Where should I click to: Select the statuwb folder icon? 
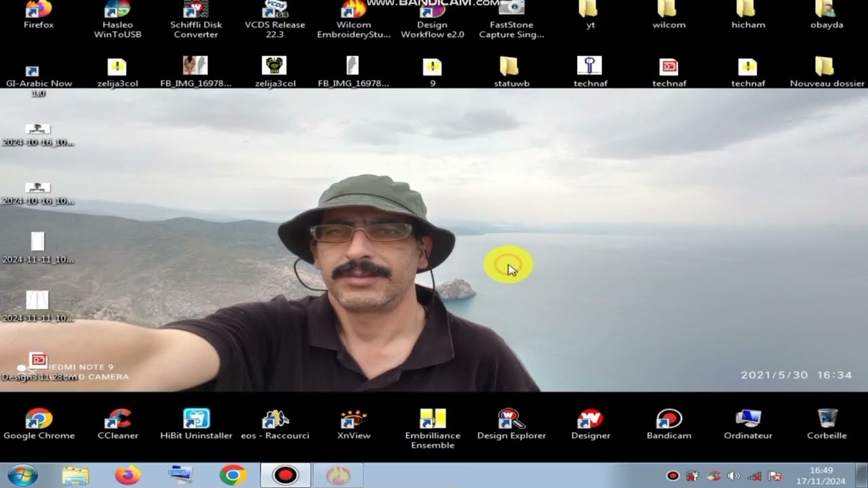click(x=511, y=72)
